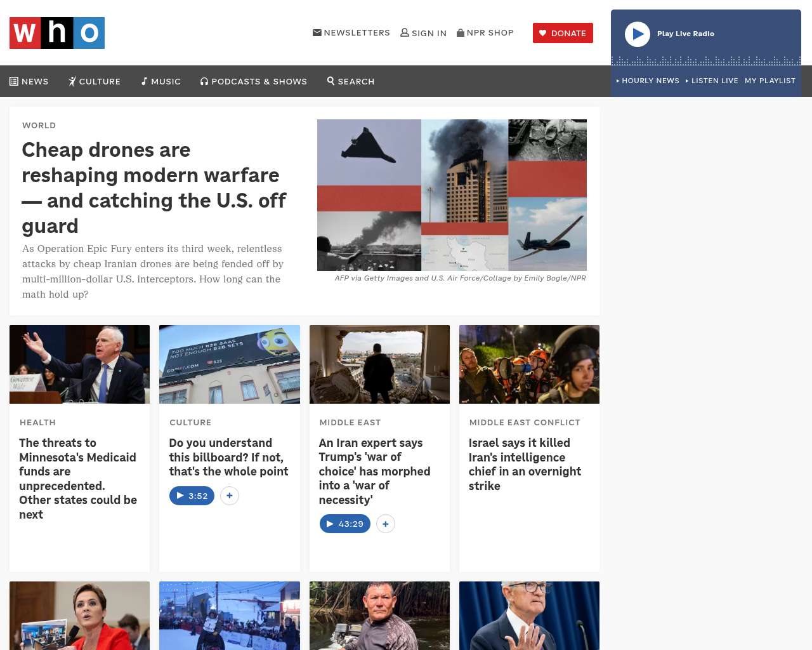The height and width of the screenshot is (650, 812).
Task: Open My Playlist in player
Action: pyautogui.click(x=770, y=81)
